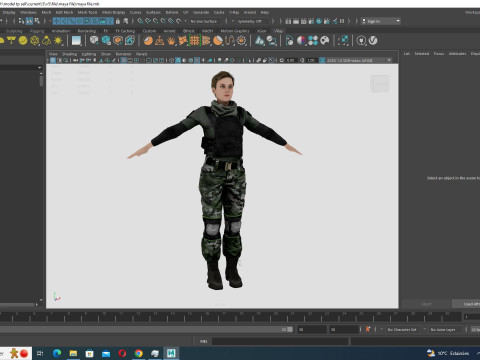480x360 pixels.
Task: Open Microsoft Edge from the taskbar
Action: [x=57, y=353]
